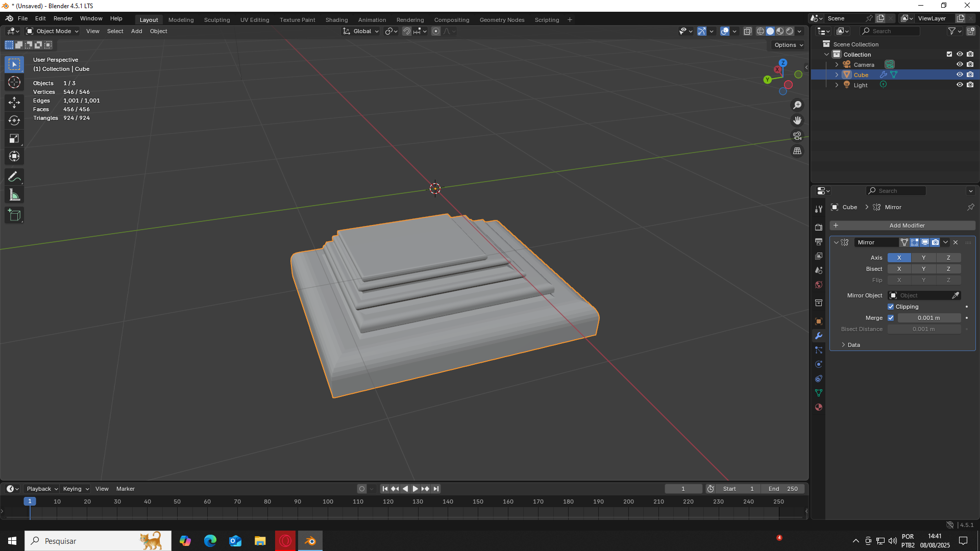Image resolution: width=980 pixels, height=551 pixels.
Task: Expand the Camera item in outliner
Action: 837,65
